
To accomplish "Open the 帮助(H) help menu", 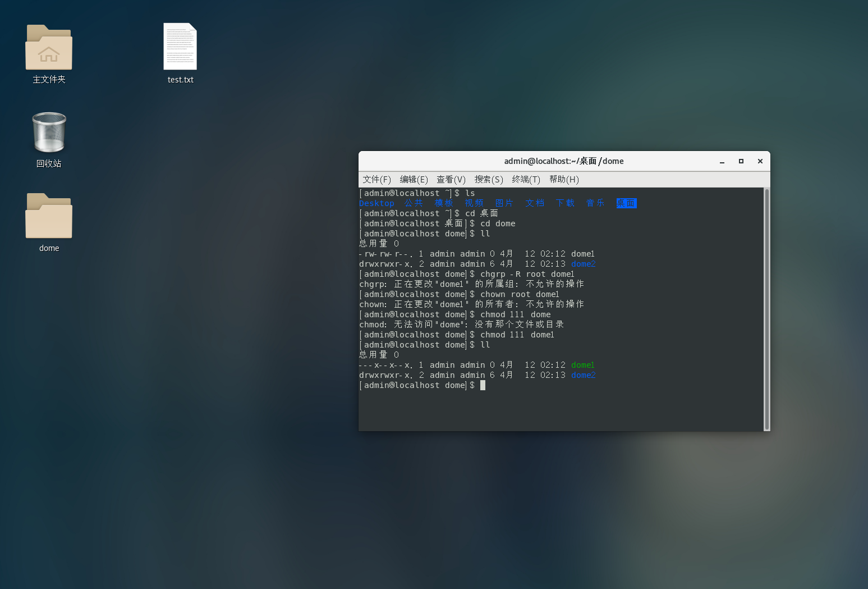I will 564,179.
